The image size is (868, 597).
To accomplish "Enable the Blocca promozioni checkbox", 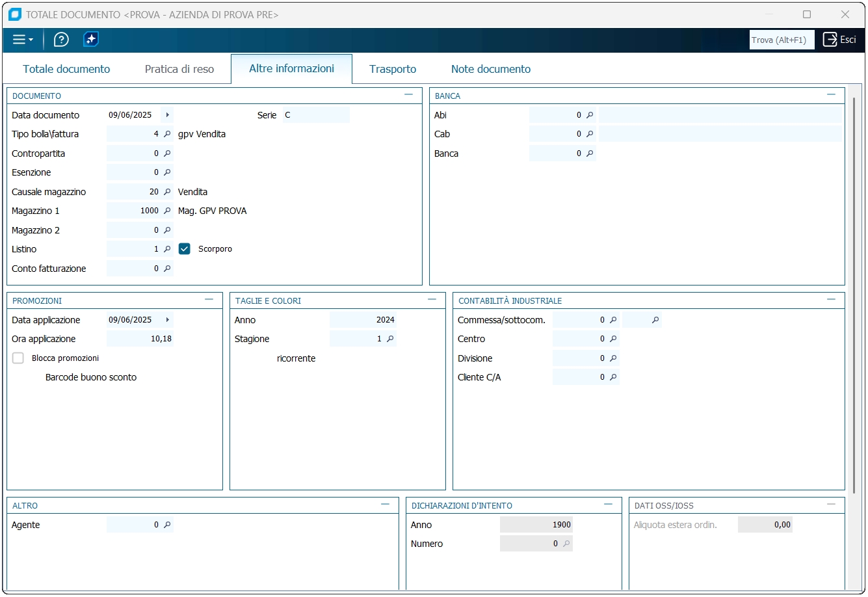I will (x=18, y=358).
